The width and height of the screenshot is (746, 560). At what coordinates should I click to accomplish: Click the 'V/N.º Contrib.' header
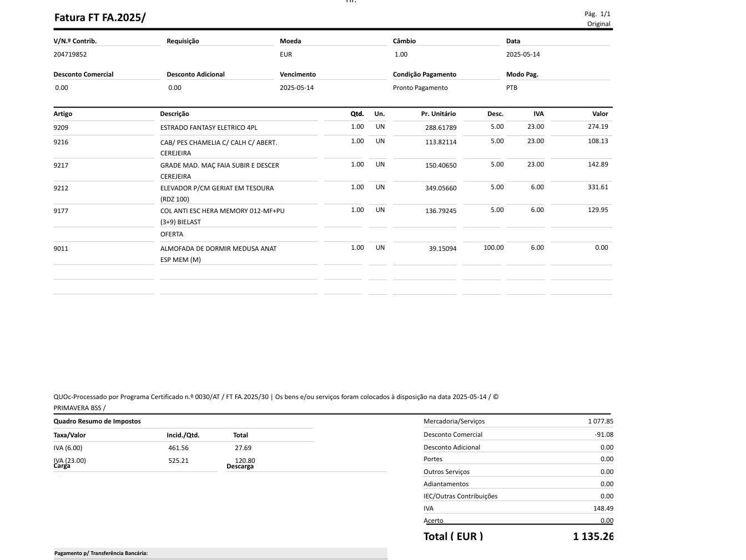click(75, 41)
